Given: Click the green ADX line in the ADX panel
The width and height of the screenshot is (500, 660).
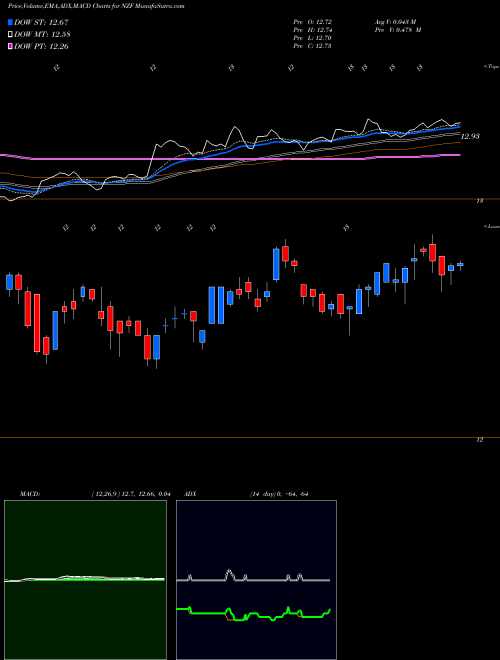Looking at the screenshot, I should point(253,614).
